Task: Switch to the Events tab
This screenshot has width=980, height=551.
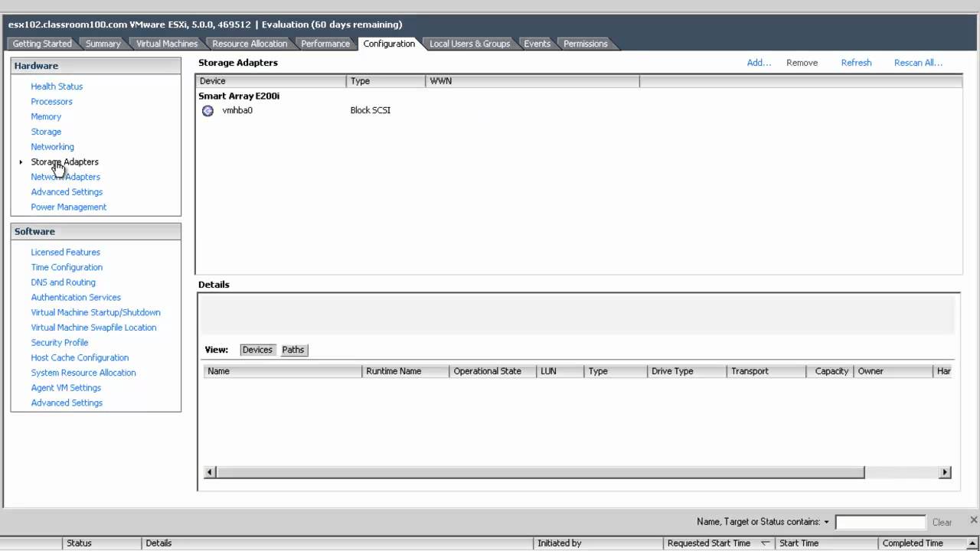Action: tap(537, 44)
